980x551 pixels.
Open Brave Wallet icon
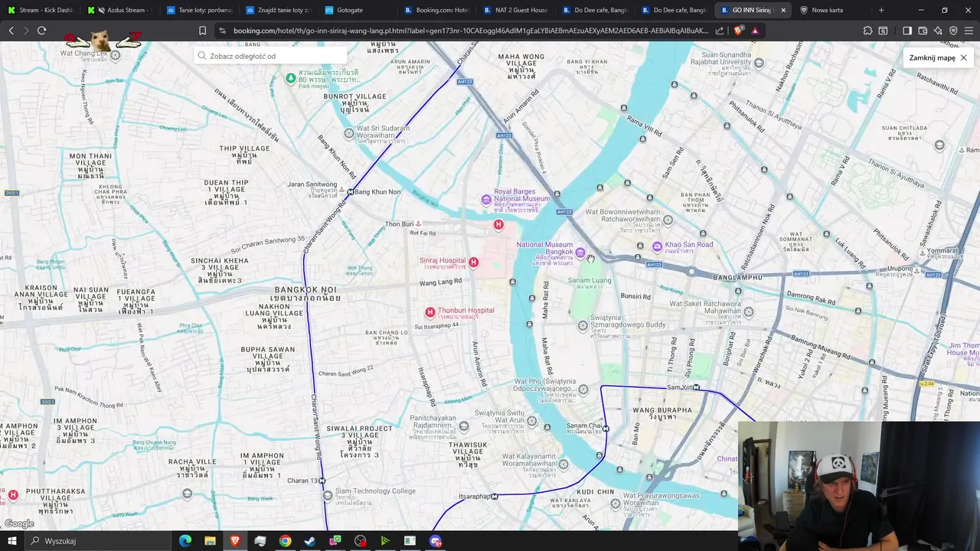click(923, 31)
